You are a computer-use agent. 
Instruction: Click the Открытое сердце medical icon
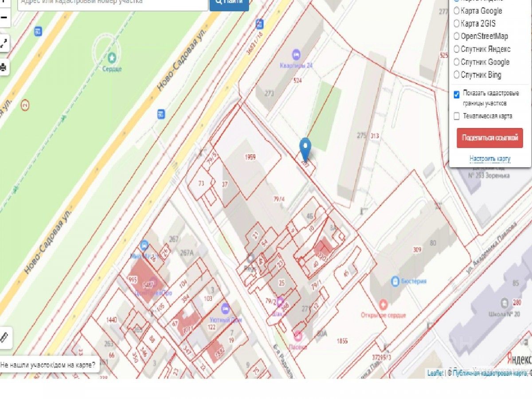point(383,305)
